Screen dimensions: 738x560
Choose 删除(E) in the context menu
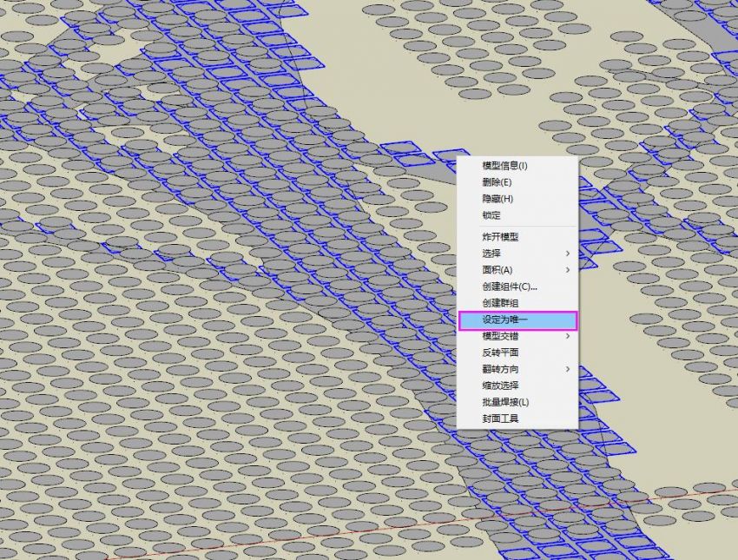point(517,182)
